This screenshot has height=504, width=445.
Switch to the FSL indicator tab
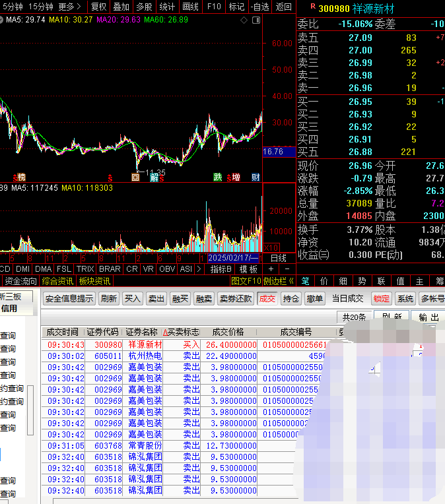(x=63, y=268)
